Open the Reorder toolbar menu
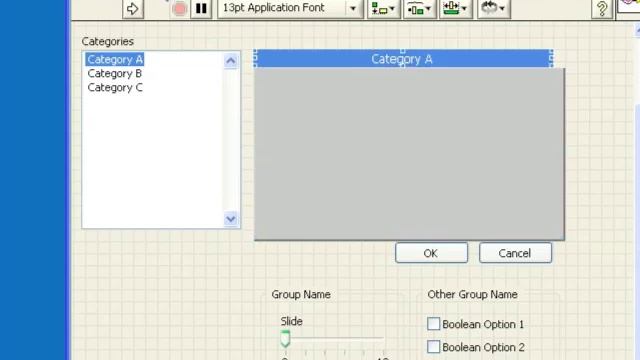 tap(493, 9)
